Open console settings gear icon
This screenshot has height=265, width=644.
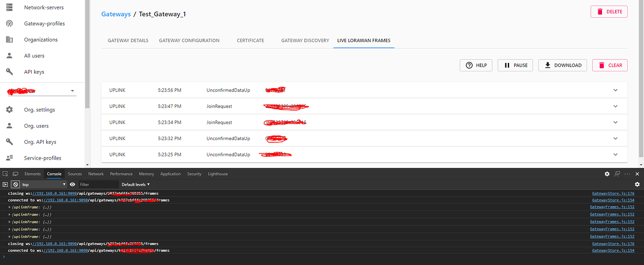(637, 184)
